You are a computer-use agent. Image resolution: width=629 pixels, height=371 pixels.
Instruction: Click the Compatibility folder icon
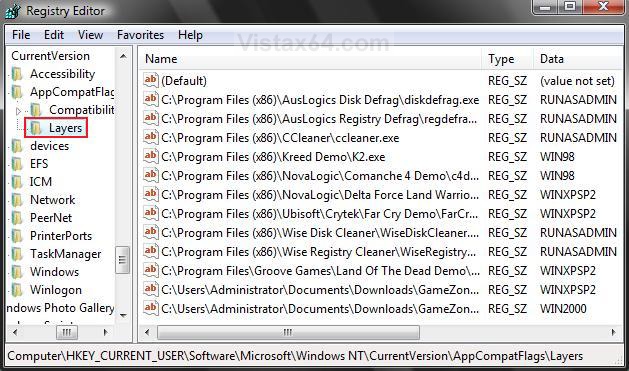pyautogui.click(x=36, y=110)
